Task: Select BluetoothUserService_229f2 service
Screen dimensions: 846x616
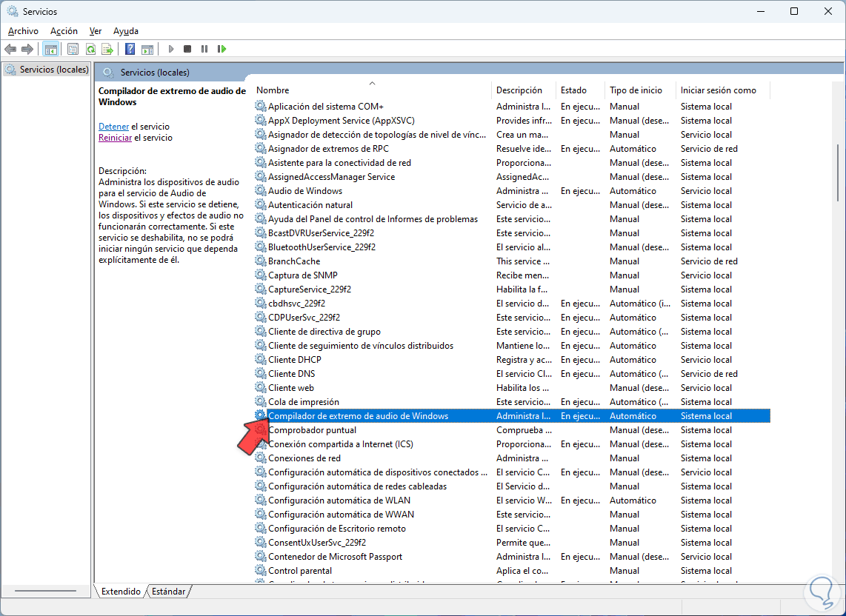Action: pyautogui.click(x=511, y=247)
